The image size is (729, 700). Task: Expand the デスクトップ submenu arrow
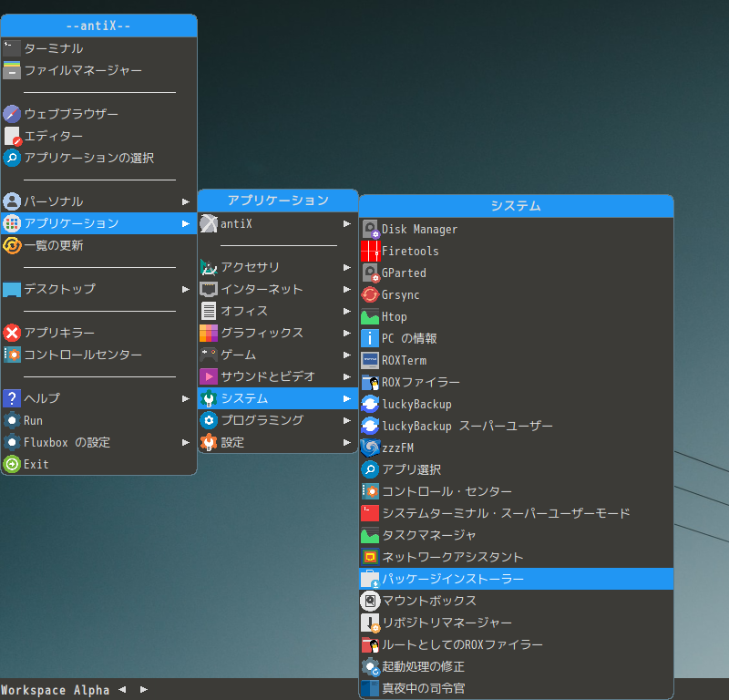(x=186, y=289)
